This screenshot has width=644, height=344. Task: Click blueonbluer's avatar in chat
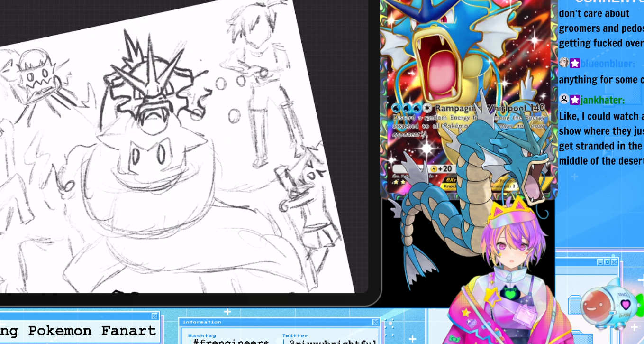(564, 63)
